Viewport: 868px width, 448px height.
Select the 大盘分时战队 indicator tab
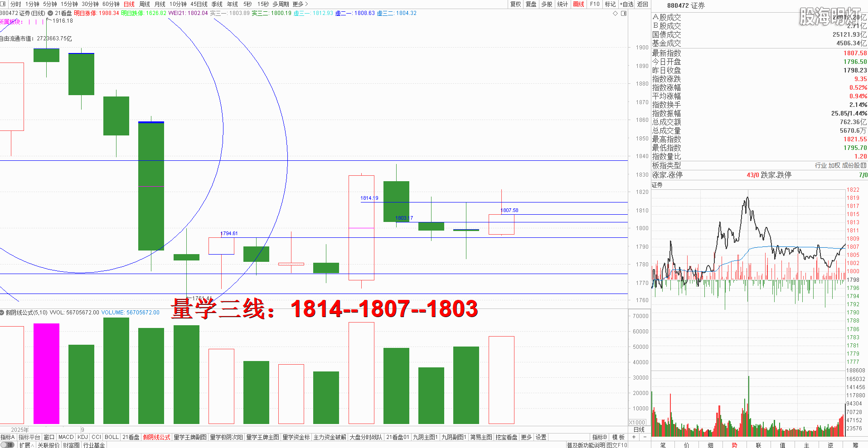tap(366, 437)
